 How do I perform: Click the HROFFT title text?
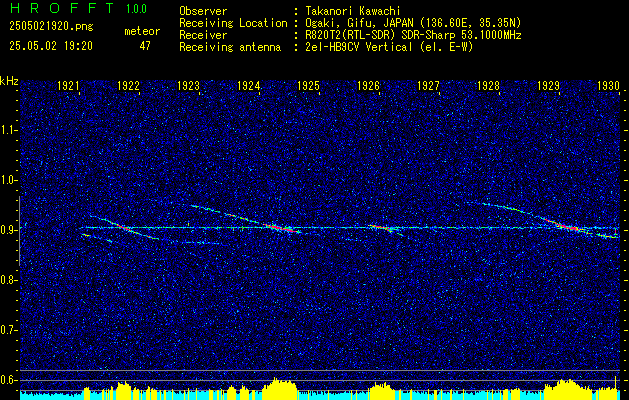tap(62, 8)
